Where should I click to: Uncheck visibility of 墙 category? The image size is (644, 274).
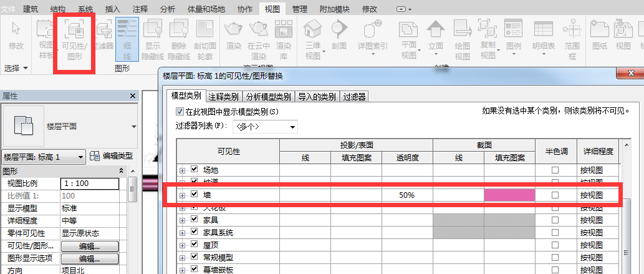[x=195, y=195]
